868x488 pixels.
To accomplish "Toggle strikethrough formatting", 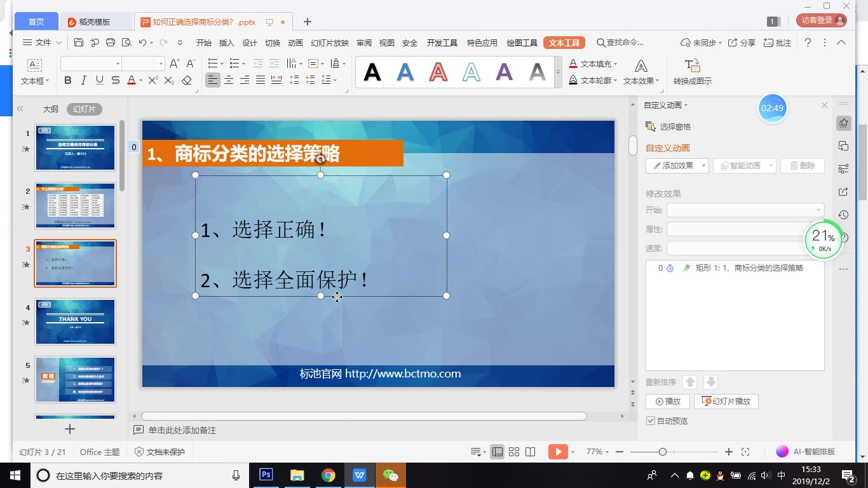I will [116, 81].
